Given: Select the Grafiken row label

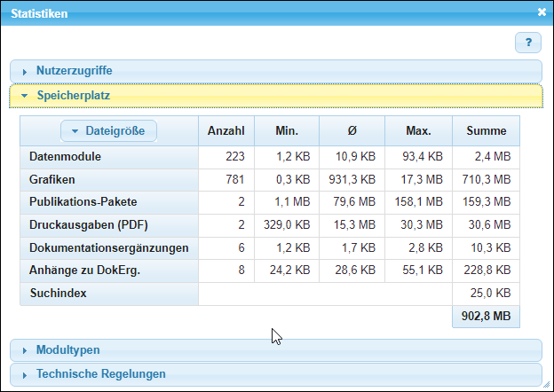Looking at the screenshot, I should pyautogui.click(x=51, y=179).
